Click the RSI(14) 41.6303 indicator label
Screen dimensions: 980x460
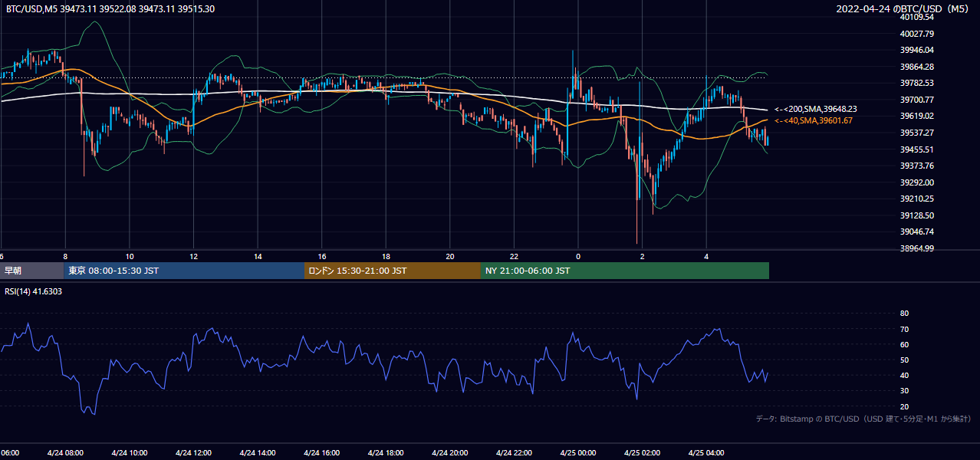pos(34,291)
